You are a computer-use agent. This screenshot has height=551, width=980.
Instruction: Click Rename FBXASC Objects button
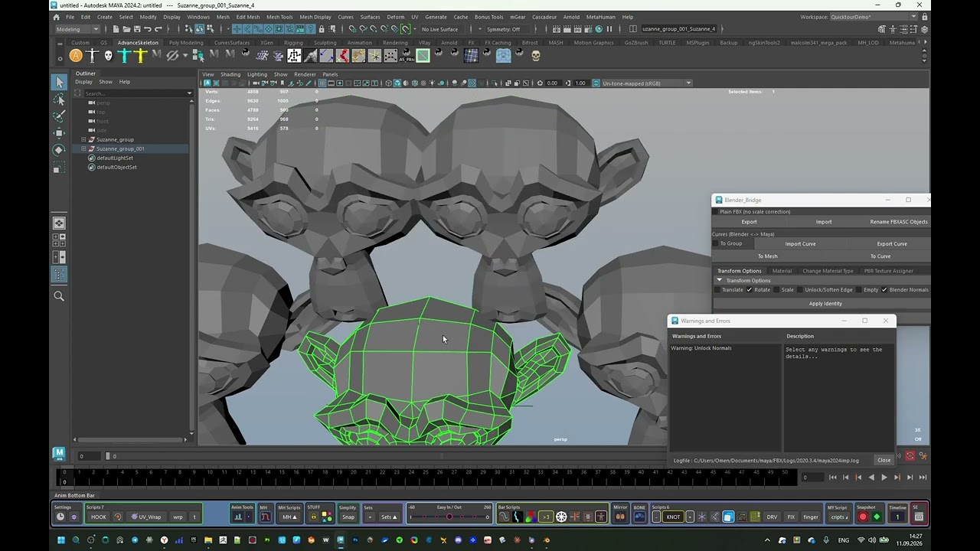pos(898,222)
